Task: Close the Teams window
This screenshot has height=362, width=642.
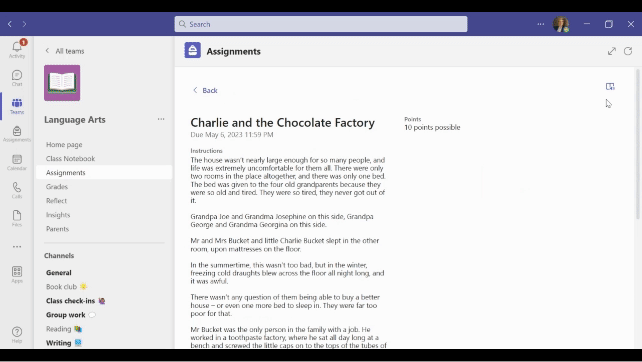Action: [x=631, y=24]
